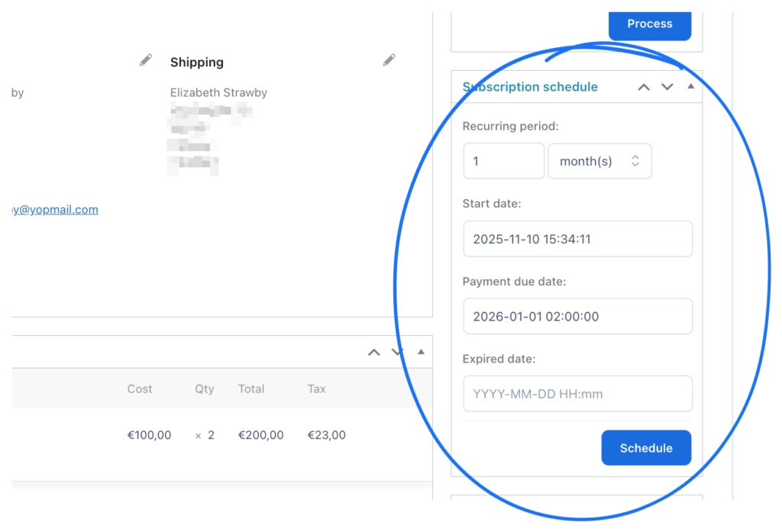Move Subscription schedule panel up

point(644,87)
